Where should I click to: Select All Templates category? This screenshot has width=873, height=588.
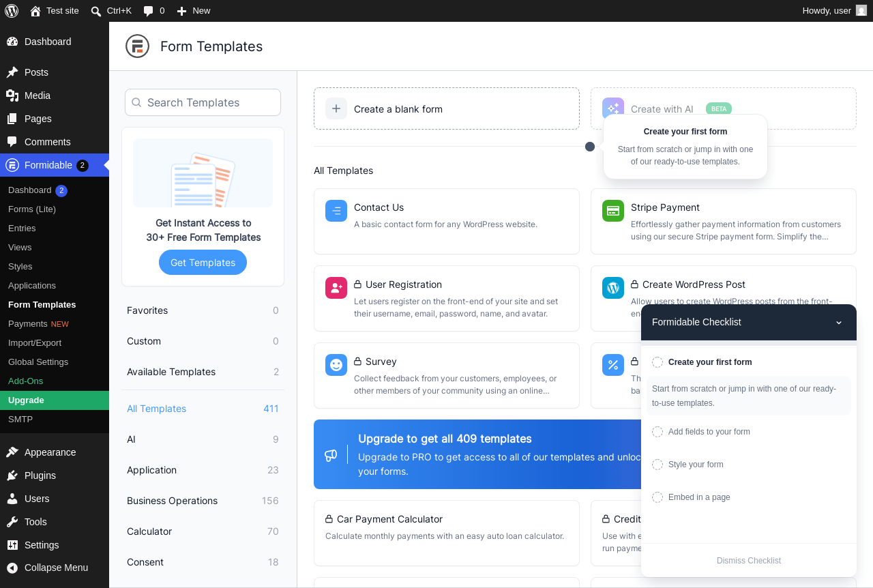coord(203,409)
